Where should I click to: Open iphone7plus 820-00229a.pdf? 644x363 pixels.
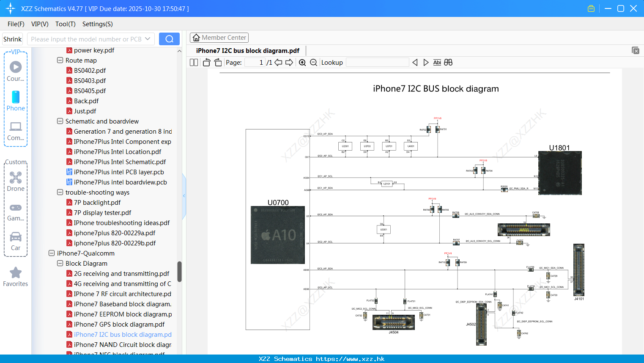point(115,233)
